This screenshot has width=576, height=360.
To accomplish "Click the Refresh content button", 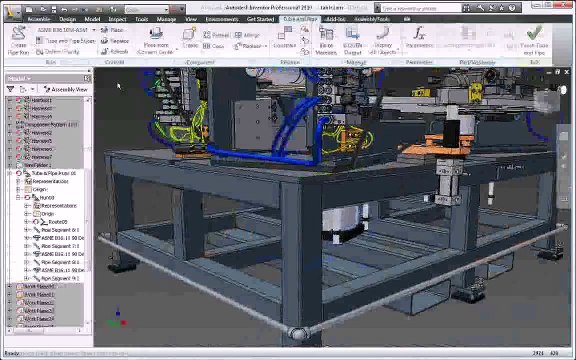I will coord(115,51).
